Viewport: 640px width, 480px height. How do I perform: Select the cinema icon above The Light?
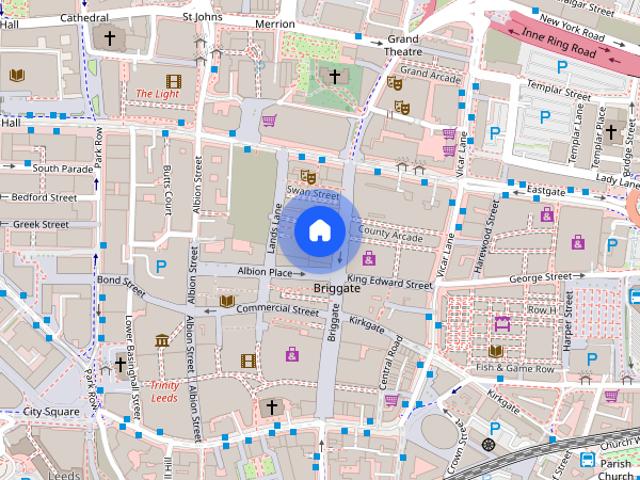point(175,80)
